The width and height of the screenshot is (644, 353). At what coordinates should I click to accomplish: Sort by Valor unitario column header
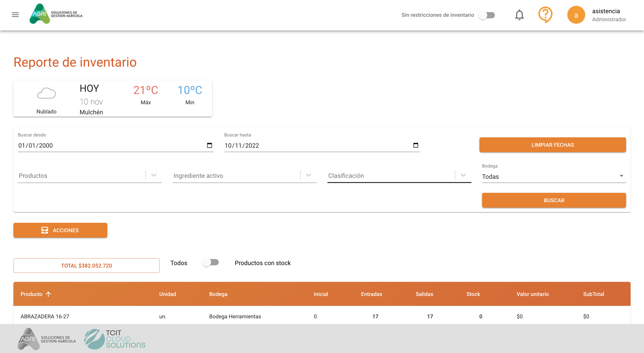pos(532,294)
